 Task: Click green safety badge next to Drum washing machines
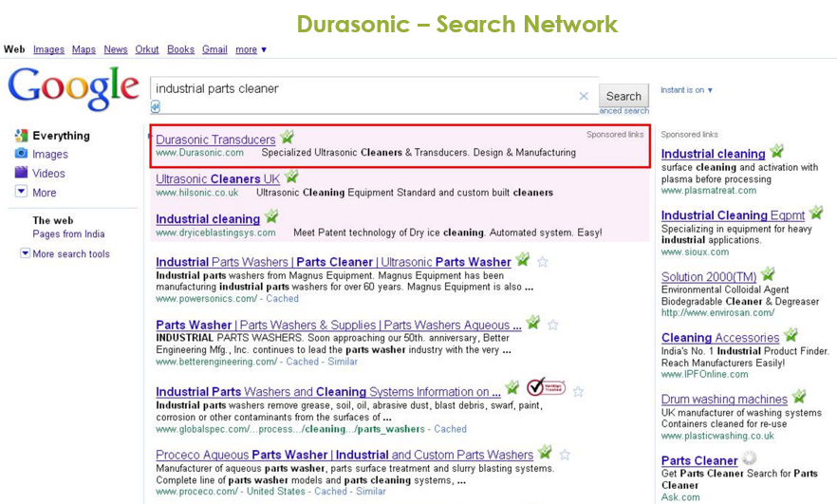pyautogui.click(x=799, y=398)
